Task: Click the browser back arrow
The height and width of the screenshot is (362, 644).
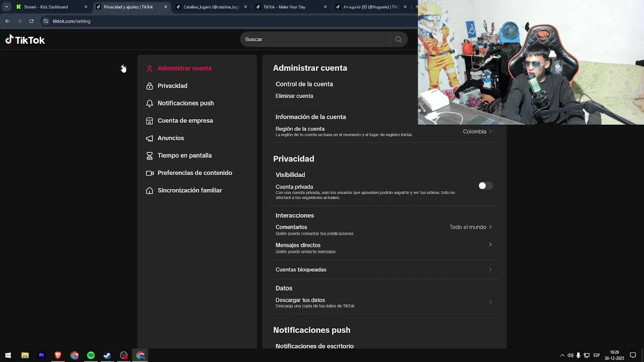Action: 7,21
